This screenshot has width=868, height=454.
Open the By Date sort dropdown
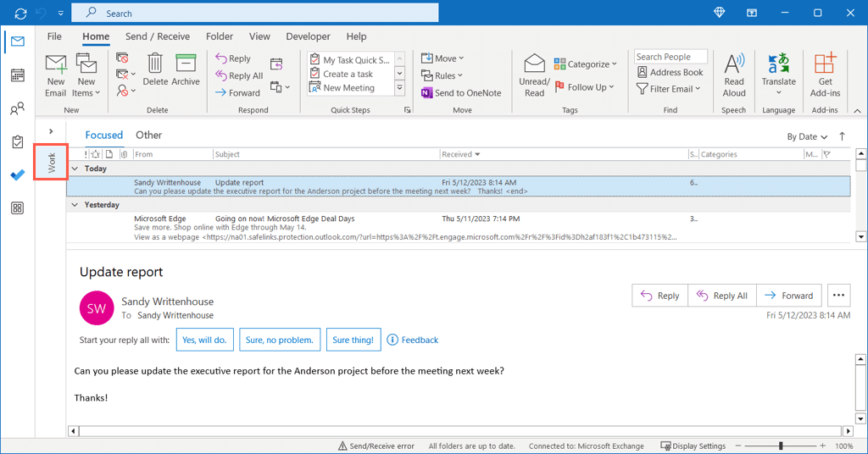(x=807, y=136)
